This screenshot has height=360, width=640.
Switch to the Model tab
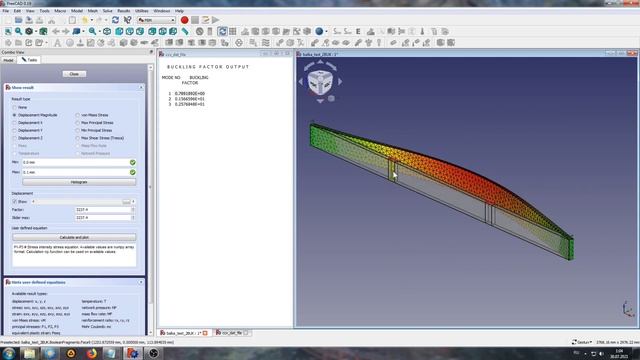pos(8,60)
